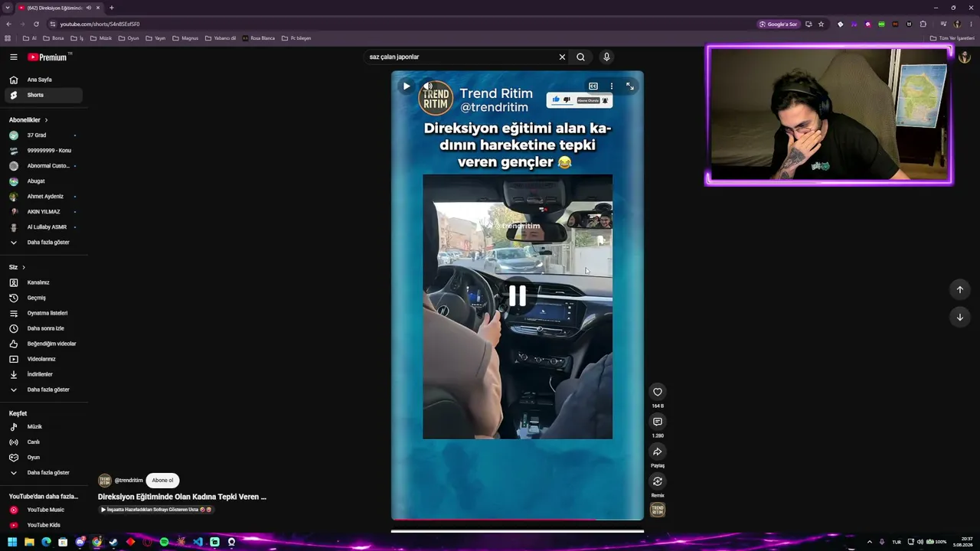Show hidden system tray icons
This screenshot has height=551, width=980.
coord(869,542)
